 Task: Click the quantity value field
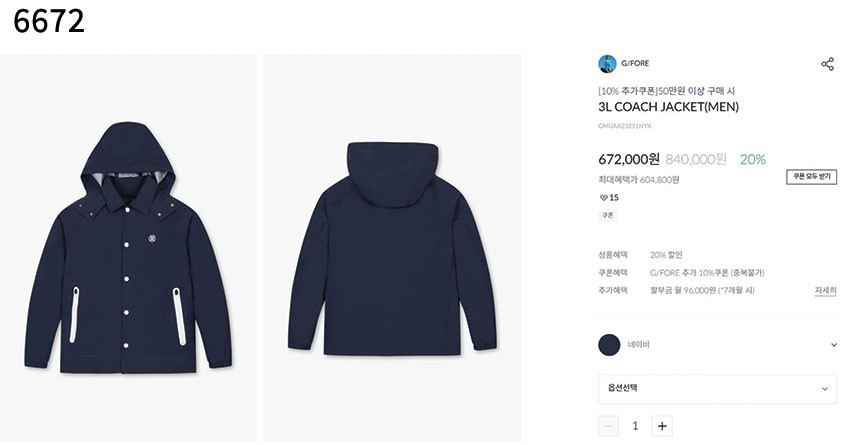pos(635,426)
